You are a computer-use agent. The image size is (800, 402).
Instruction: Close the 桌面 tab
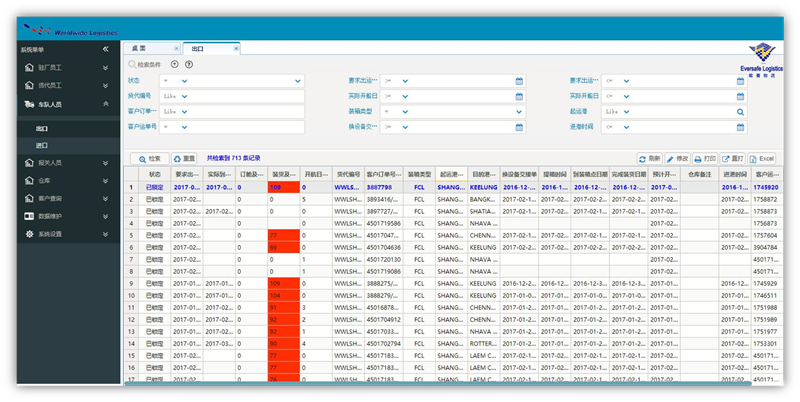pos(177,48)
